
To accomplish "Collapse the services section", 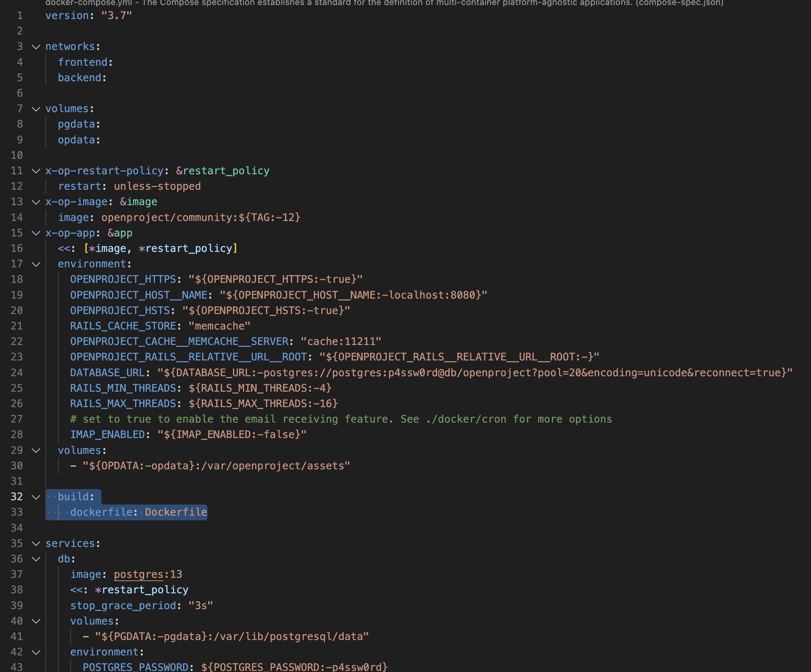I will (x=36, y=543).
